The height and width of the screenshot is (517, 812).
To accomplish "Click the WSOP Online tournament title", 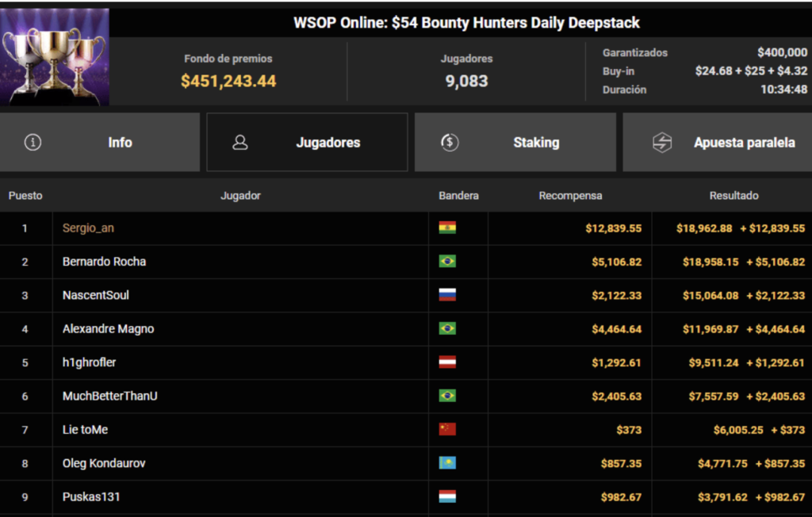I will pos(466,23).
